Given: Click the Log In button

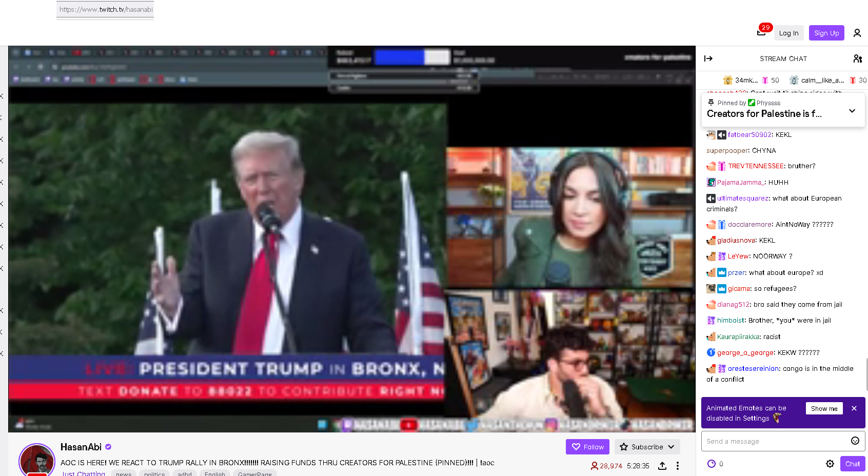Looking at the screenshot, I should tap(788, 33).
